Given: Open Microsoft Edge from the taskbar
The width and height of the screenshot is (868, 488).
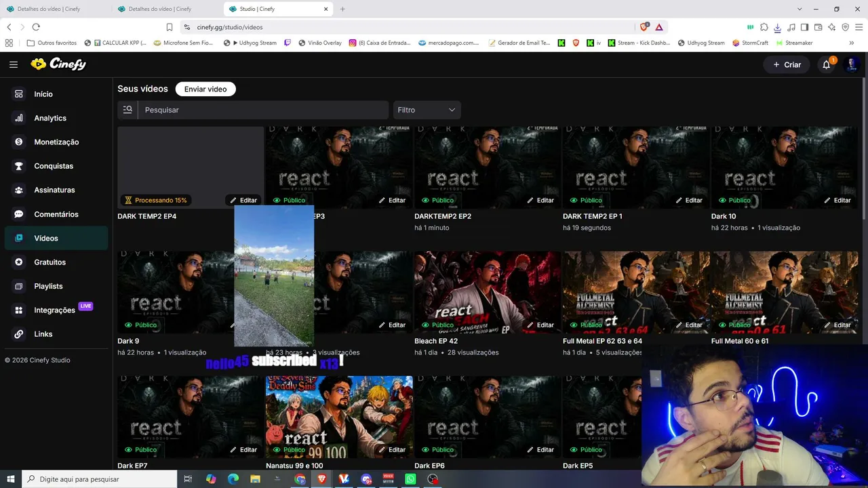Looking at the screenshot, I should click(233, 479).
